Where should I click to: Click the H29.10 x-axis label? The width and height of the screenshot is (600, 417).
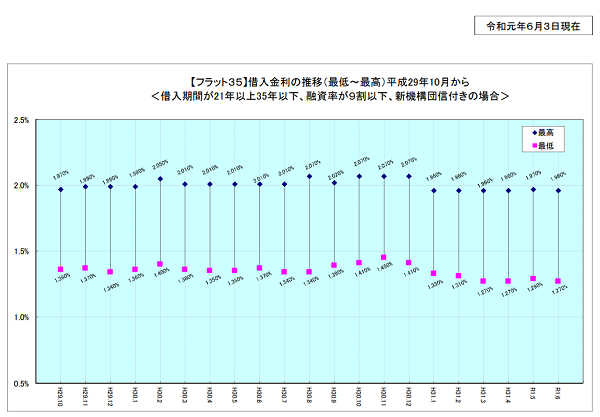[x=60, y=396]
